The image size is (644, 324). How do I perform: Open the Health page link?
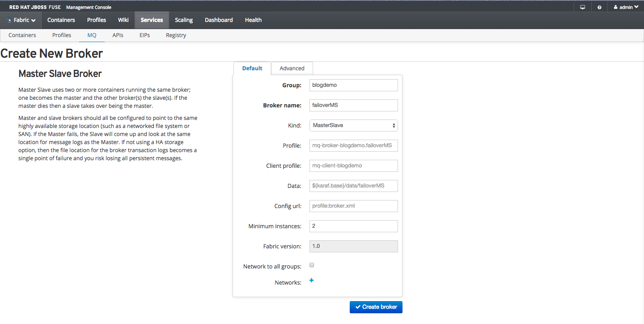pyautogui.click(x=253, y=20)
